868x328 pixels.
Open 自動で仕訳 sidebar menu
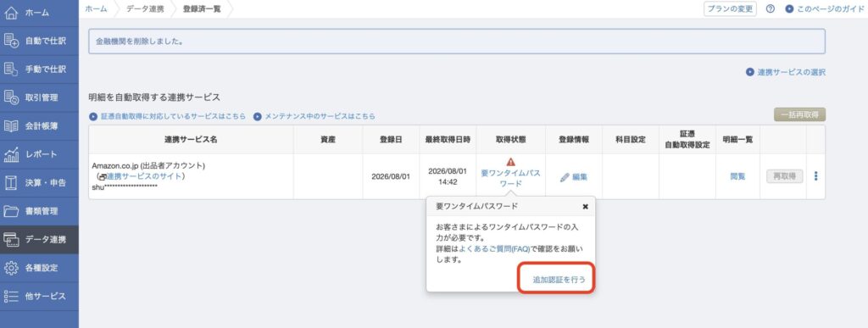point(39,41)
